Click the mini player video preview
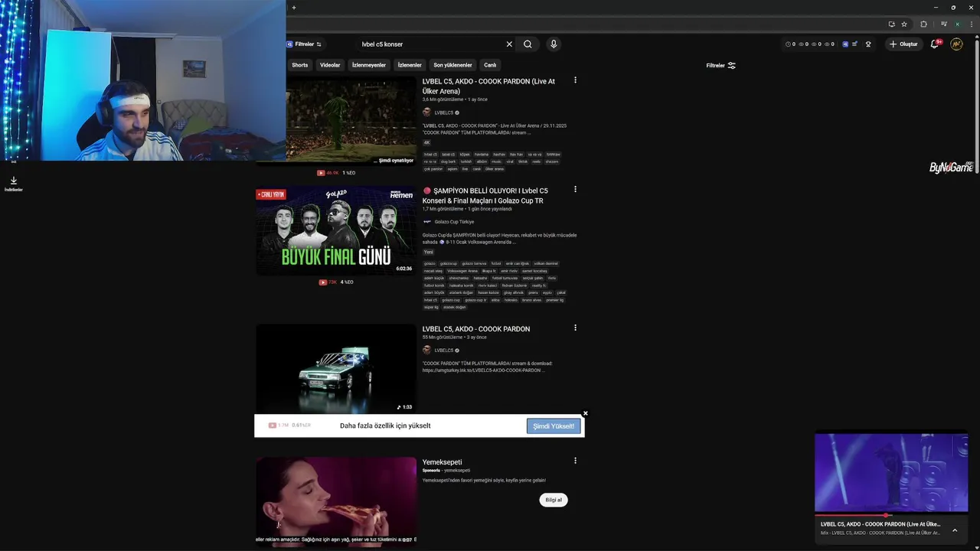Image resolution: width=980 pixels, height=551 pixels. tap(891, 472)
